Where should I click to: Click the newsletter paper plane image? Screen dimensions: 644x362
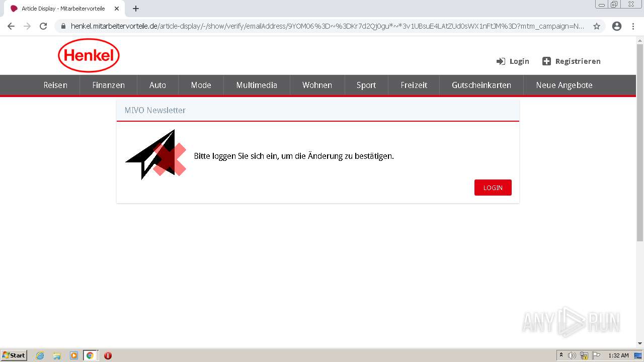(155, 154)
